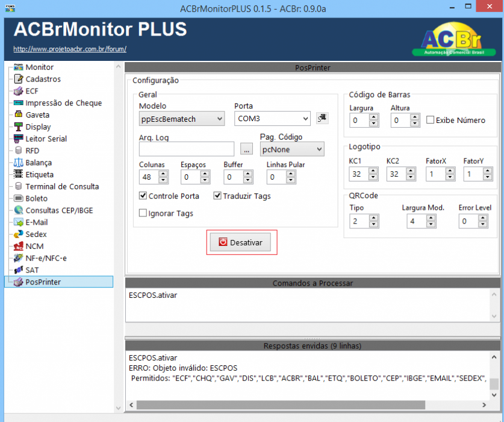Select the Display tree item label
The image size is (504, 422).
[38, 127]
